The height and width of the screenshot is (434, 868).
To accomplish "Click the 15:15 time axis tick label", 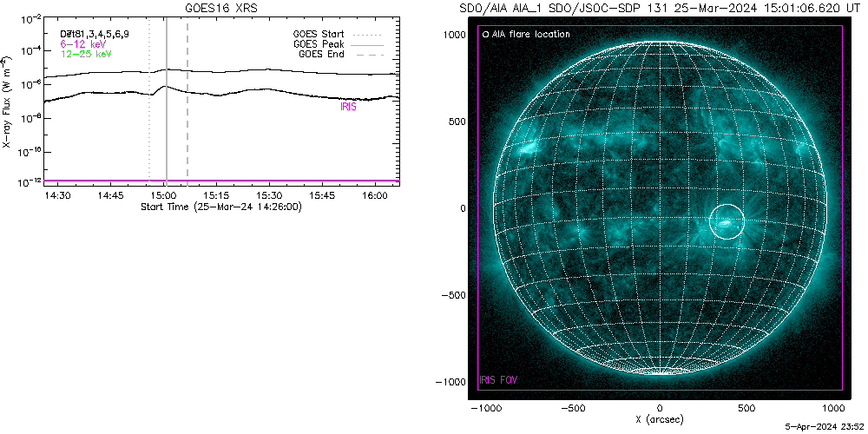I will (216, 196).
